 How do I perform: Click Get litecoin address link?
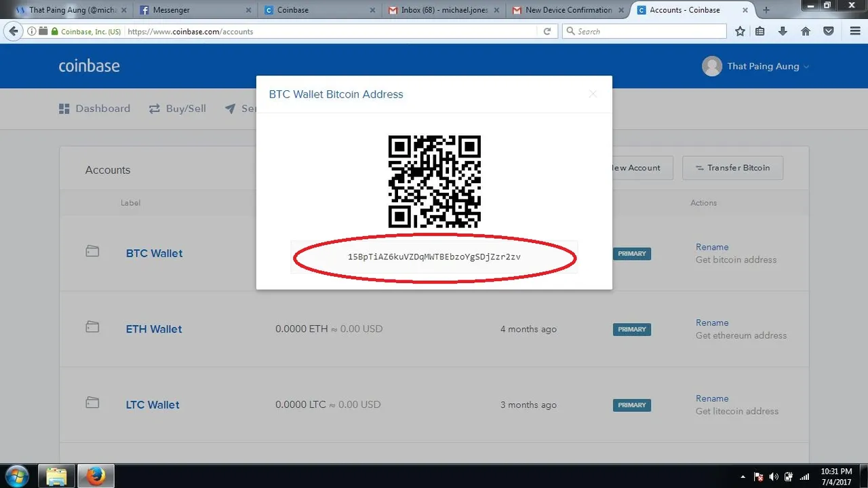tap(737, 411)
